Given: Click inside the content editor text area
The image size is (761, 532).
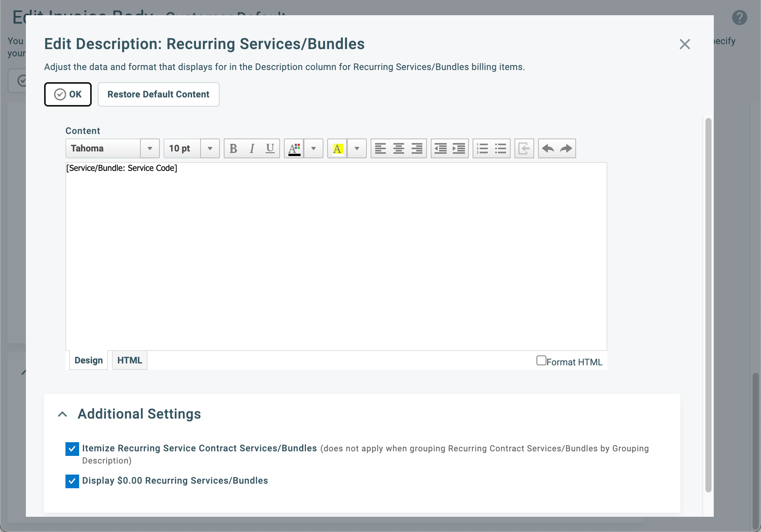Looking at the screenshot, I should coord(336,256).
